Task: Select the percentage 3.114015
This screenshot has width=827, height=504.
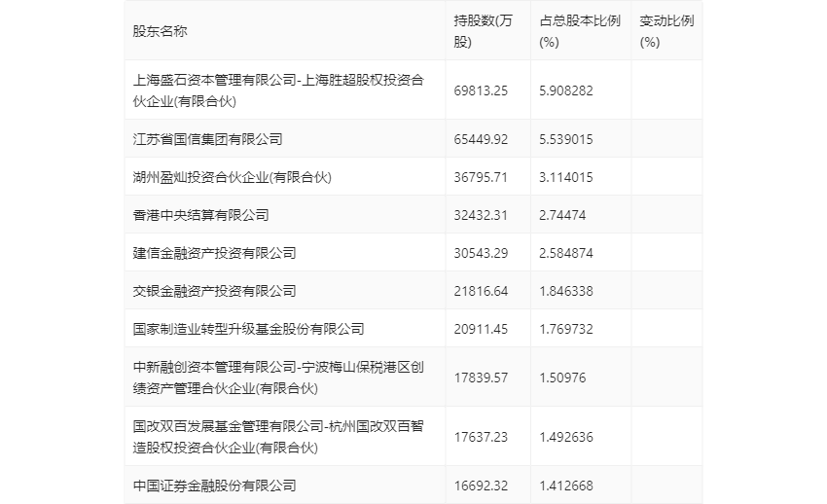Action: click(566, 177)
